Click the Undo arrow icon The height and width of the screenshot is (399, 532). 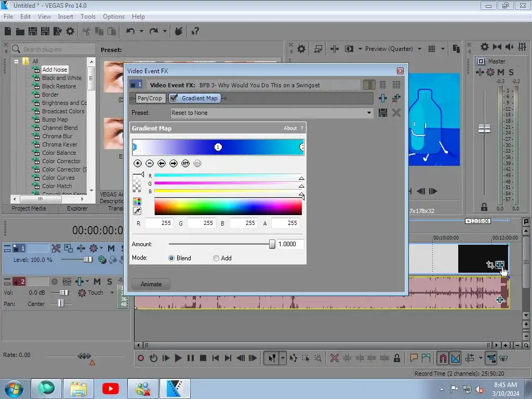pyautogui.click(x=130, y=31)
